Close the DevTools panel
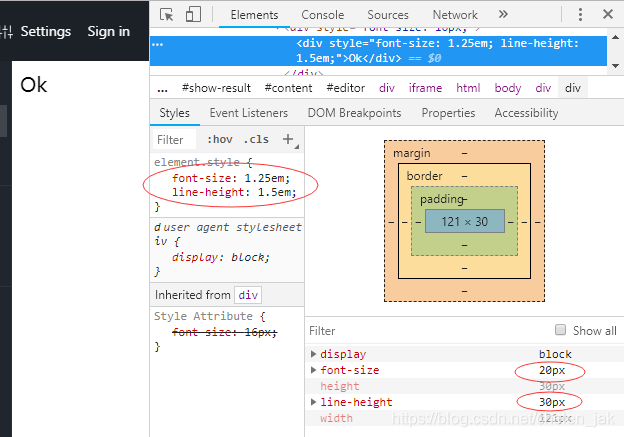The width and height of the screenshot is (624, 437). (608, 15)
